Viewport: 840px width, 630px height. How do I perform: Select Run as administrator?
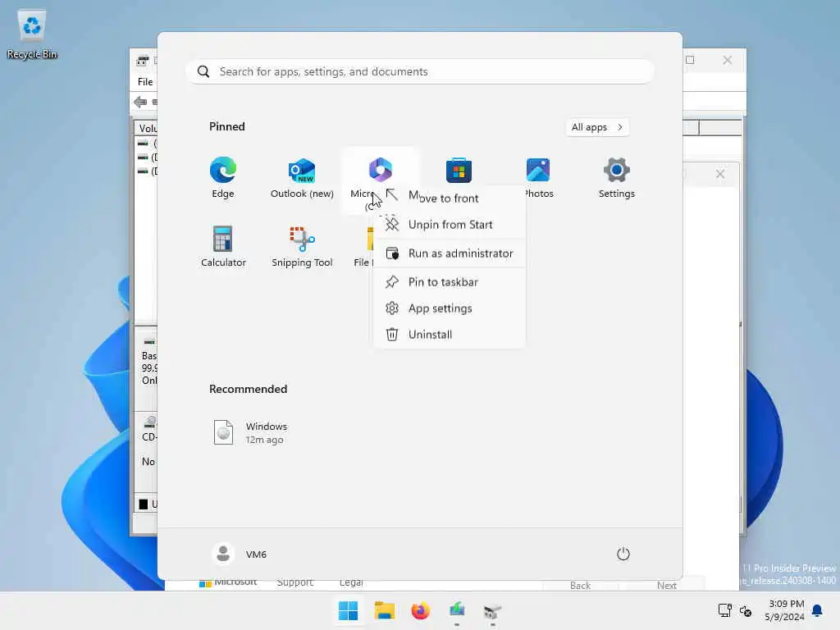click(x=449, y=253)
